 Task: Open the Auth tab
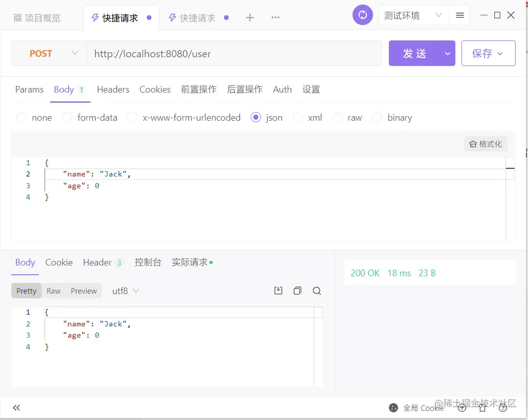pyautogui.click(x=282, y=90)
